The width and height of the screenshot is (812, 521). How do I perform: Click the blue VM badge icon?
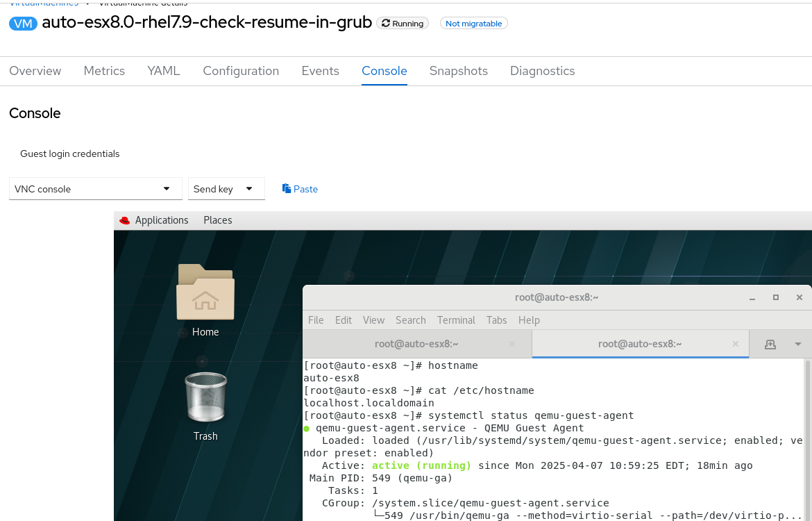click(x=24, y=23)
